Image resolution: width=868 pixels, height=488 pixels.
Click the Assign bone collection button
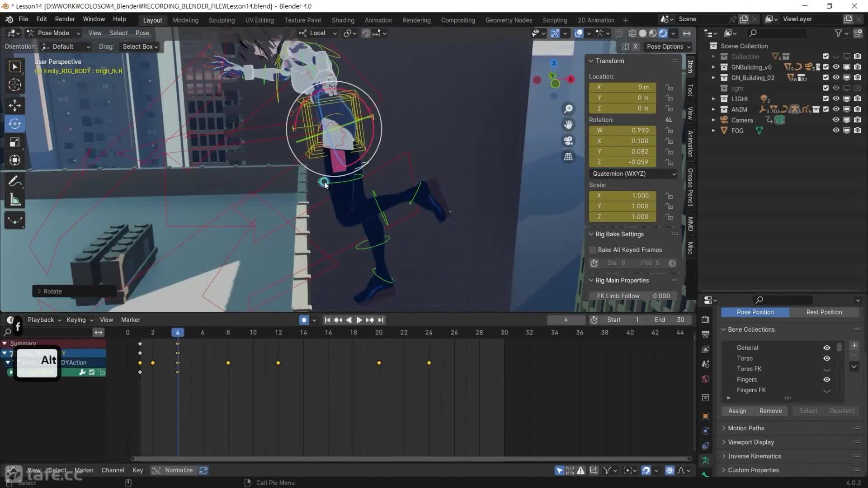pyautogui.click(x=737, y=411)
